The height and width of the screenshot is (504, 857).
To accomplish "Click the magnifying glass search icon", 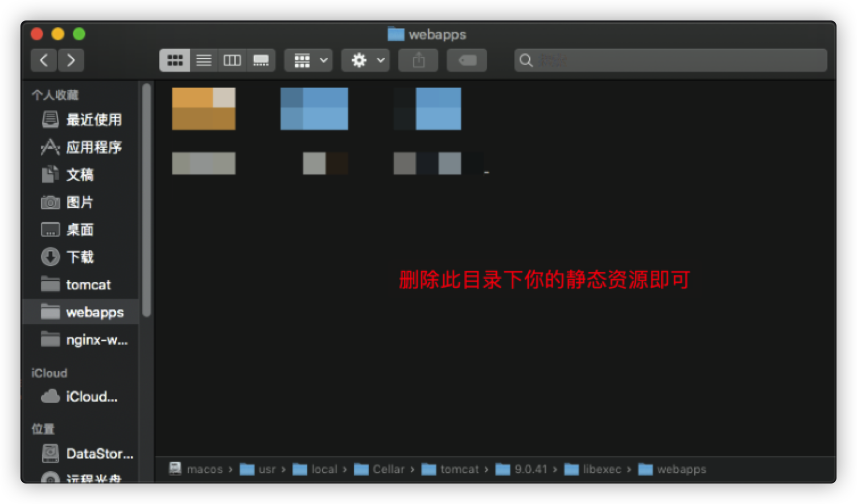I will [x=526, y=60].
